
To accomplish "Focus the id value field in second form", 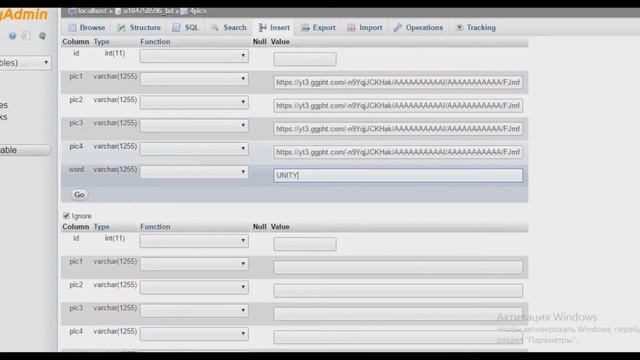I will click(305, 244).
